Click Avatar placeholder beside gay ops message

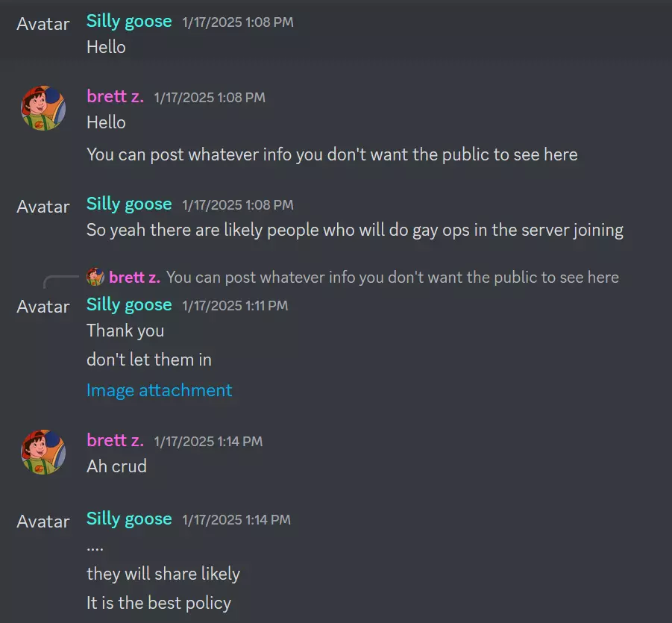[43, 207]
